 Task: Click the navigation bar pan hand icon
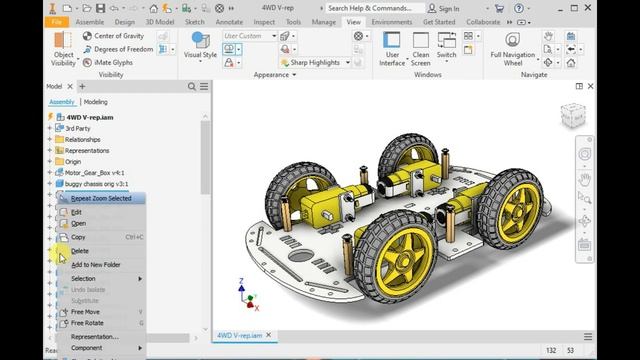pos(584,179)
